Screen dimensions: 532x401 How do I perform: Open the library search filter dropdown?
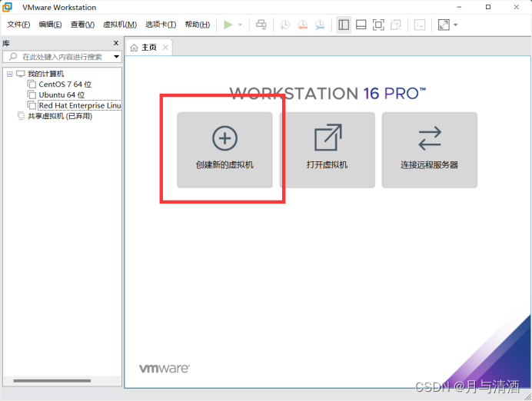116,57
